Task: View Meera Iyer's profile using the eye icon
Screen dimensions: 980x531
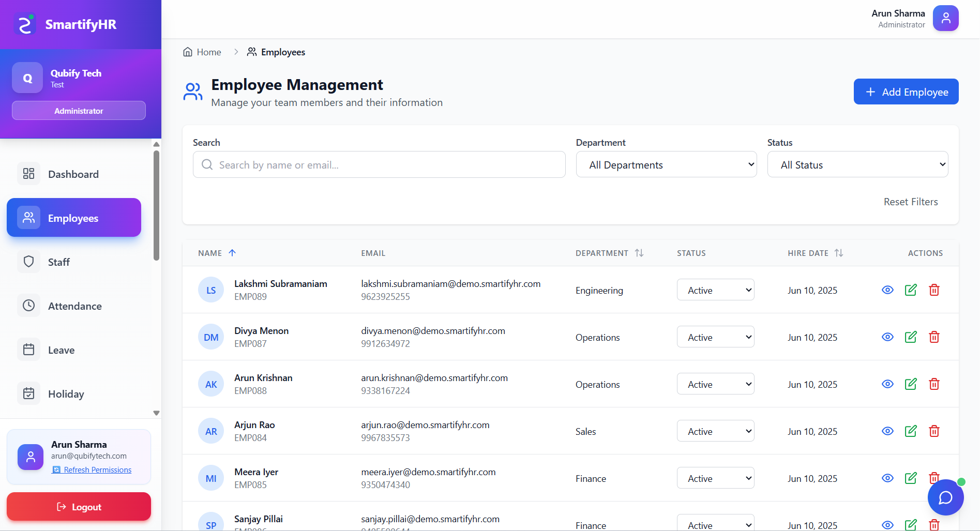Action: [887, 478]
